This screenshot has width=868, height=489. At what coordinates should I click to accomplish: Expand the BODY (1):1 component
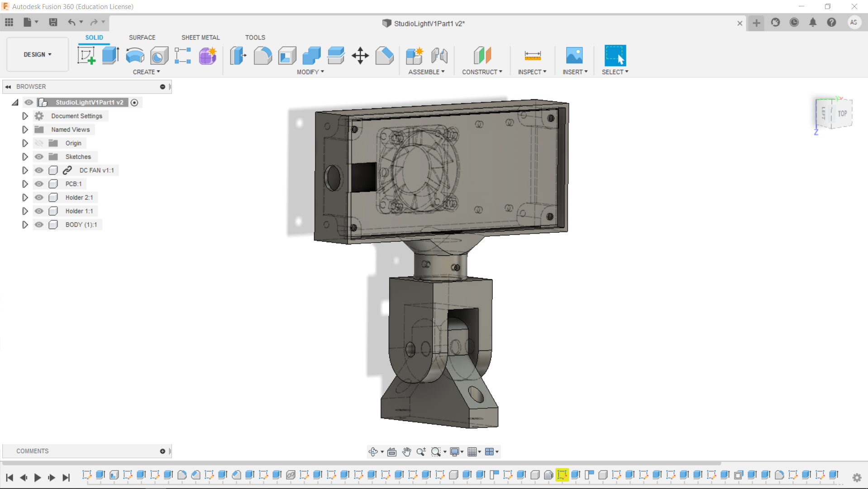coord(25,225)
